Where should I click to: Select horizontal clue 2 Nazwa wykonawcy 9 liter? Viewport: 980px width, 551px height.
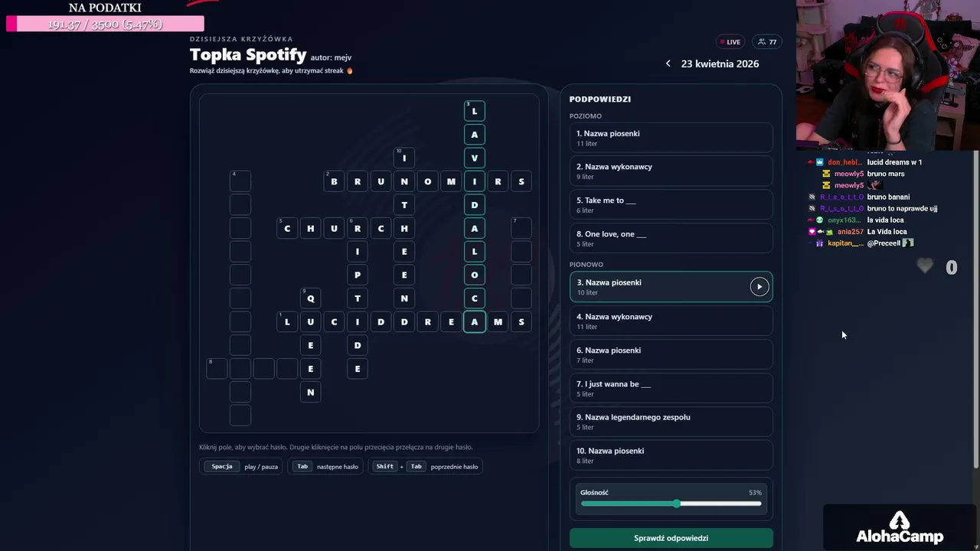point(671,171)
